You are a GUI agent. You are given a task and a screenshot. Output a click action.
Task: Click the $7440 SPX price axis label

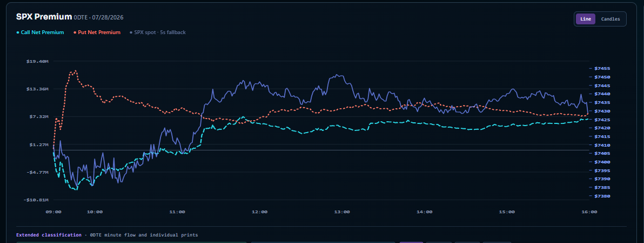click(x=602, y=94)
